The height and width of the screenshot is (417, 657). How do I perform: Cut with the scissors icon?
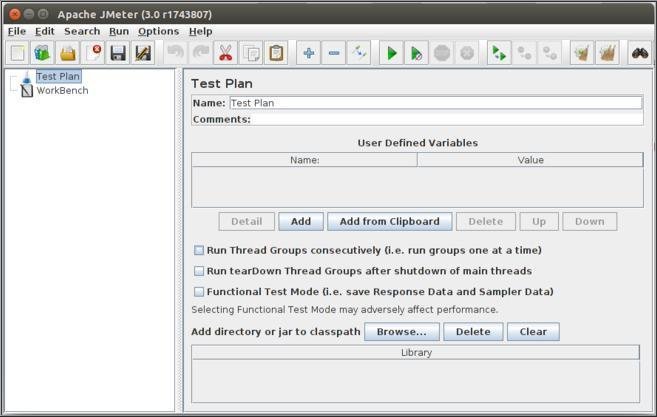point(225,53)
